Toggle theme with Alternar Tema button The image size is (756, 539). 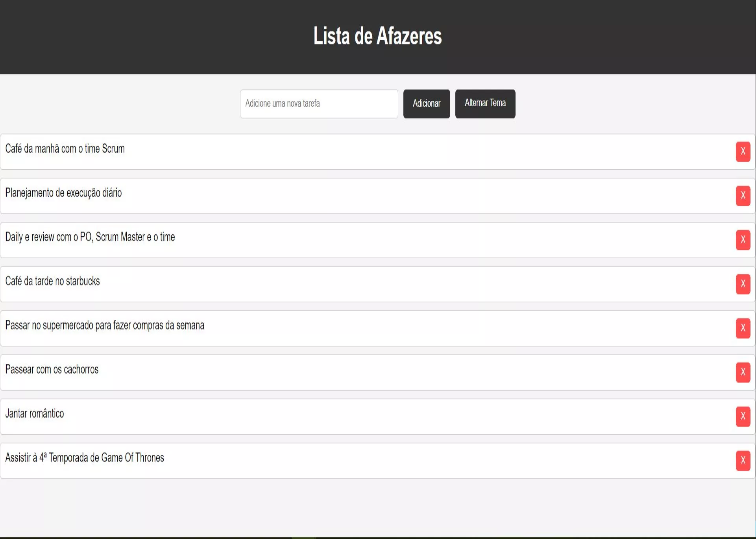click(485, 104)
